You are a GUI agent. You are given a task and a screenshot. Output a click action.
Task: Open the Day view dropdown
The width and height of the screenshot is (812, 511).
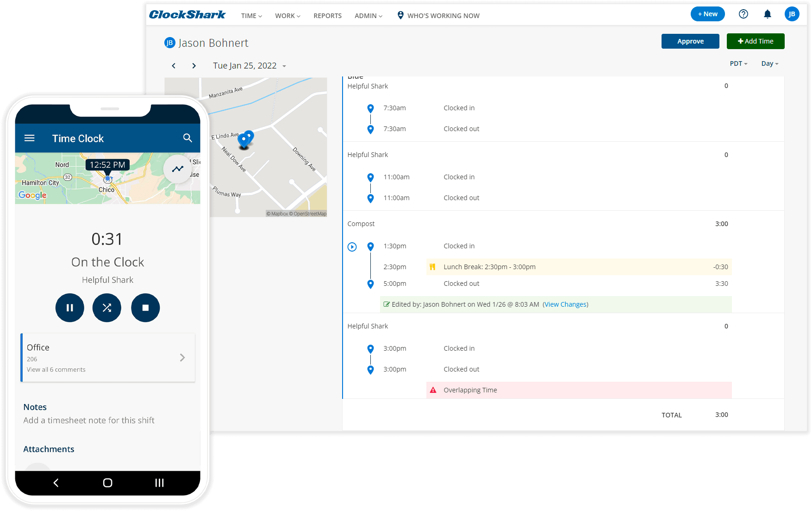click(769, 63)
